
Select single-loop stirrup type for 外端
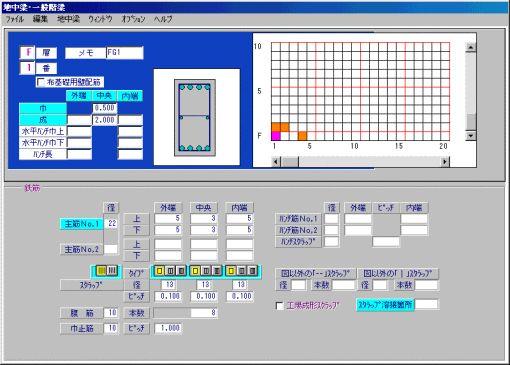[160, 271]
